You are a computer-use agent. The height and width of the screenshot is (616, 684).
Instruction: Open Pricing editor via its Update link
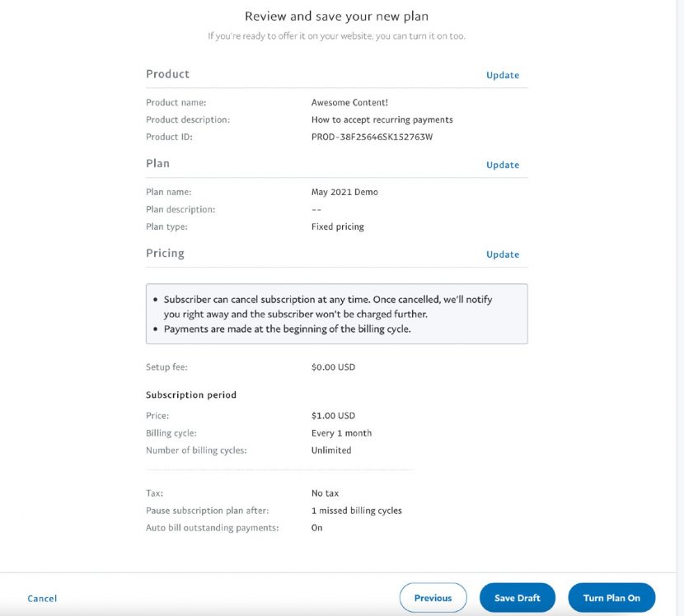click(x=503, y=254)
